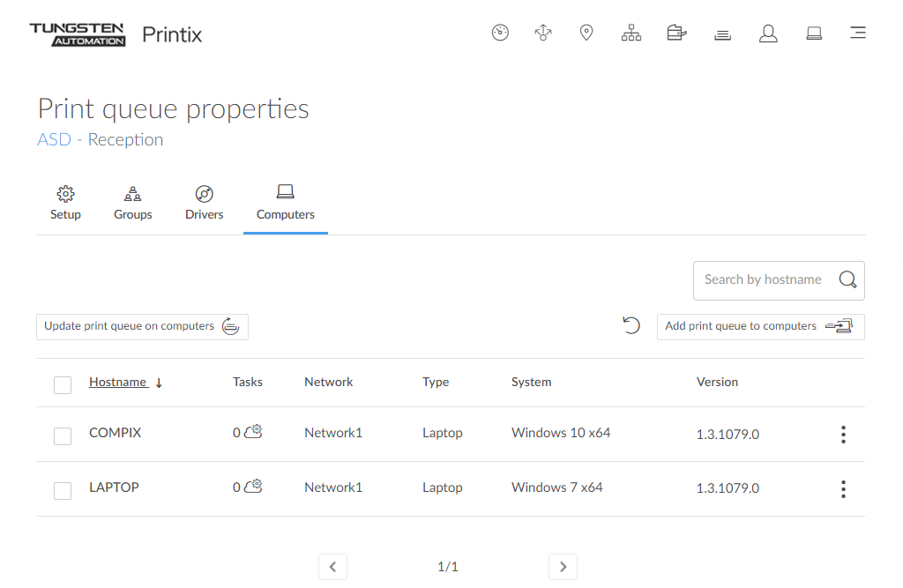This screenshot has height=588, width=903.
Task: Click Add print queue to computers
Action: [760, 326]
